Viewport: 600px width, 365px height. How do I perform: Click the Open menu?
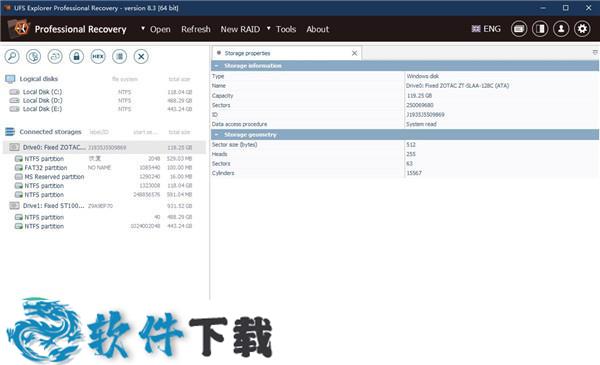tap(160, 29)
